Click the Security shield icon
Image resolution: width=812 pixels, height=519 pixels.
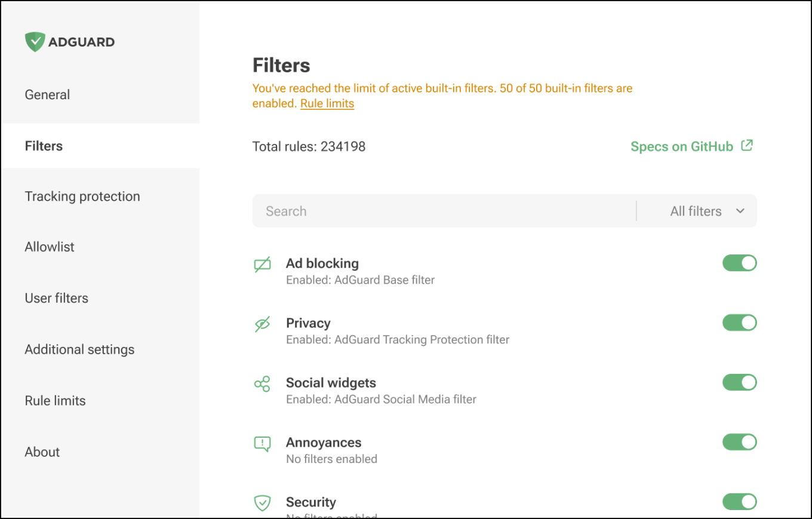tap(262, 503)
